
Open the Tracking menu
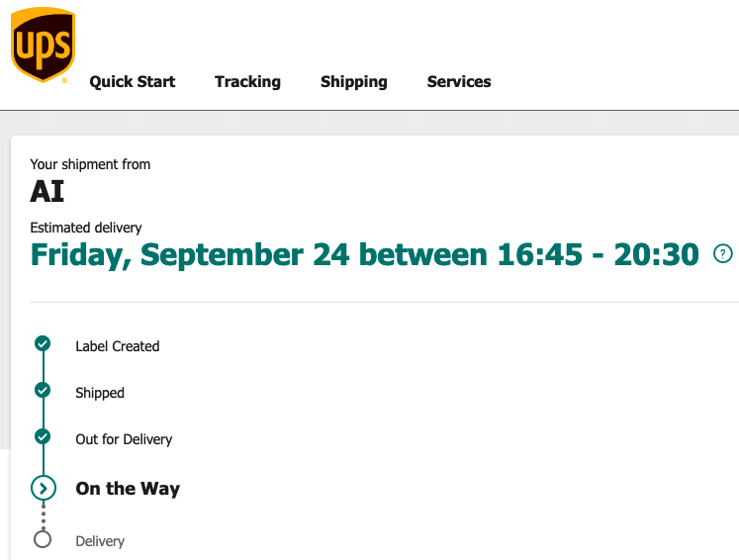click(x=247, y=82)
